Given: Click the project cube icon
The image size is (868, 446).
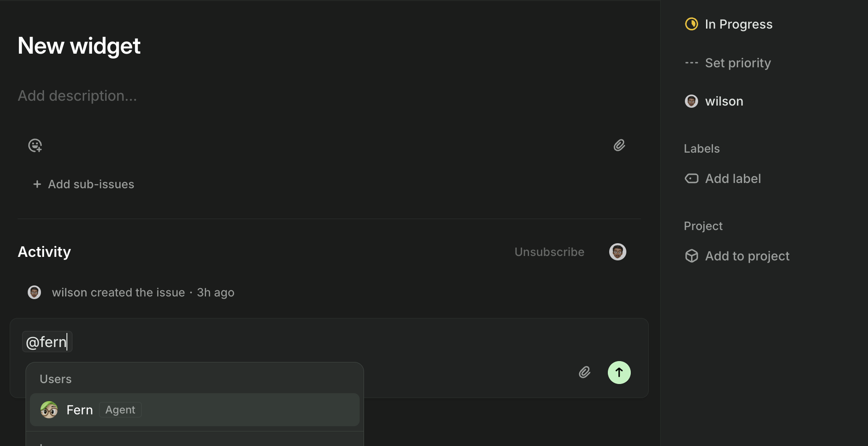Looking at the screenshot, I should [691, 256].
